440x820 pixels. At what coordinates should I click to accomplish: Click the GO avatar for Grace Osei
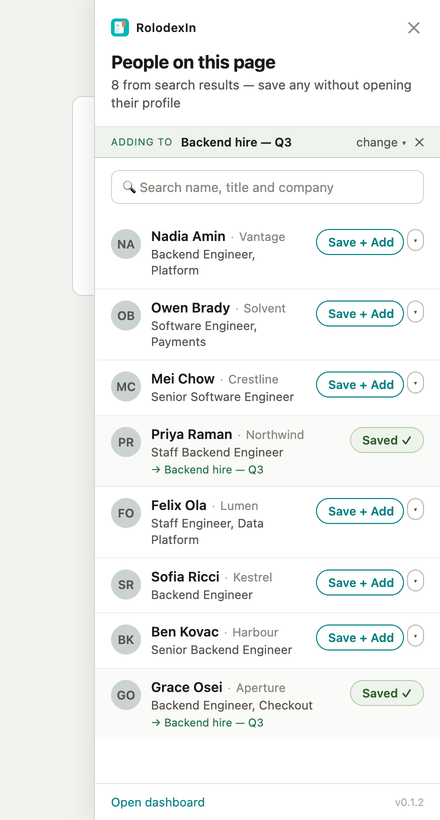126,695
